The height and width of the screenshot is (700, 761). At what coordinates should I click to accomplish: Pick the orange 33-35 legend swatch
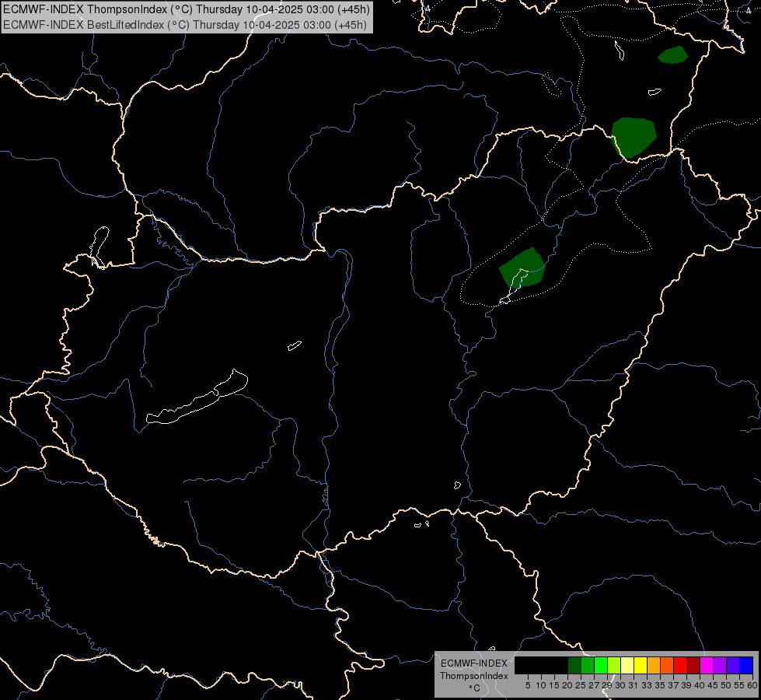click(x=653, y=666)
